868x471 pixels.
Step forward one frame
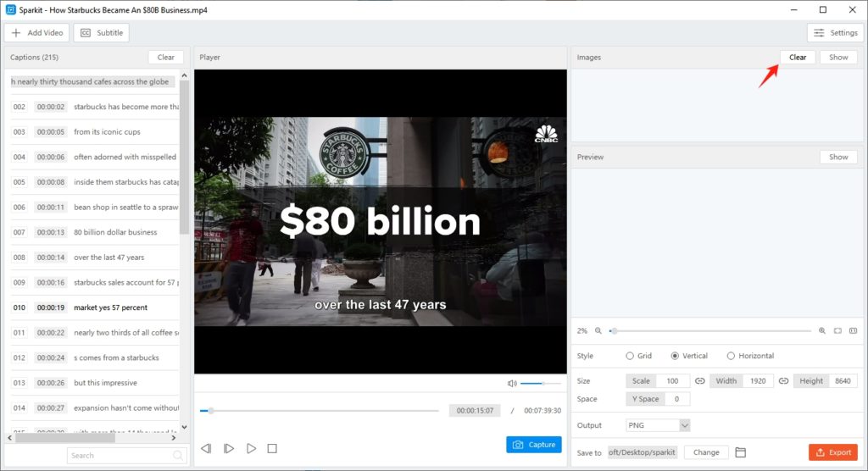coord(229,448)
